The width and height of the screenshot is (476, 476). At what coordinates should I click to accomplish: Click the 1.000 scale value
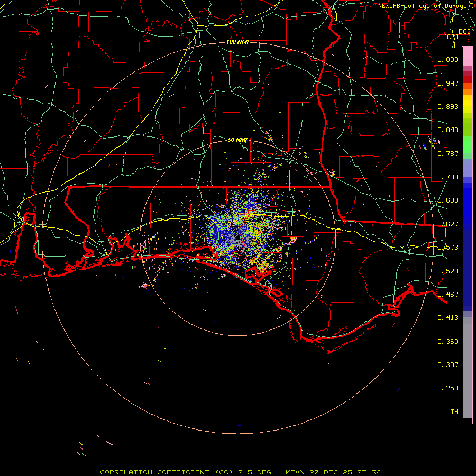448,59
